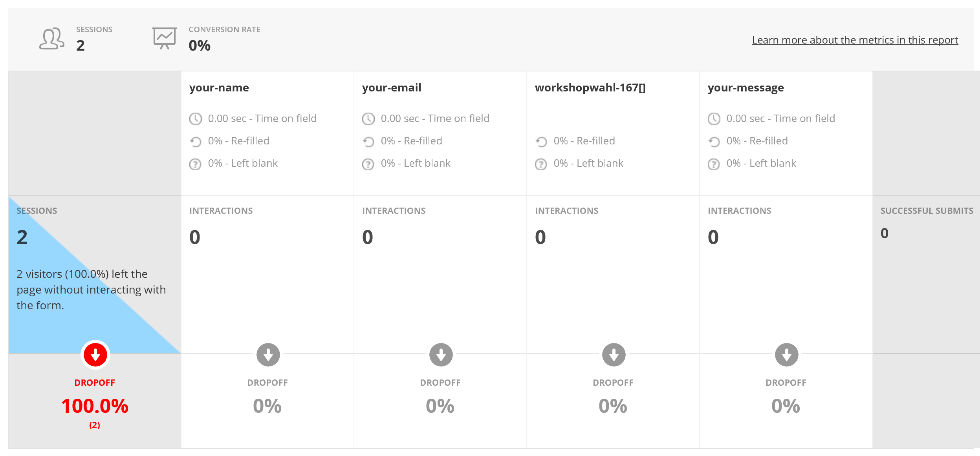This screenshot has width=980, height=456.
Task: Select the your-name field header
Action: pos(219,88)
